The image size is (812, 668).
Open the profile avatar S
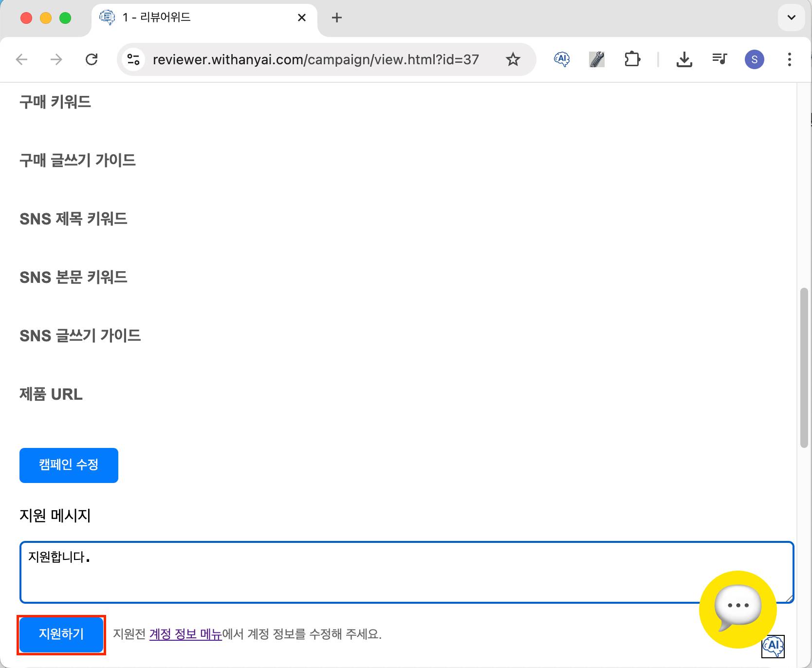click(754, 59)
